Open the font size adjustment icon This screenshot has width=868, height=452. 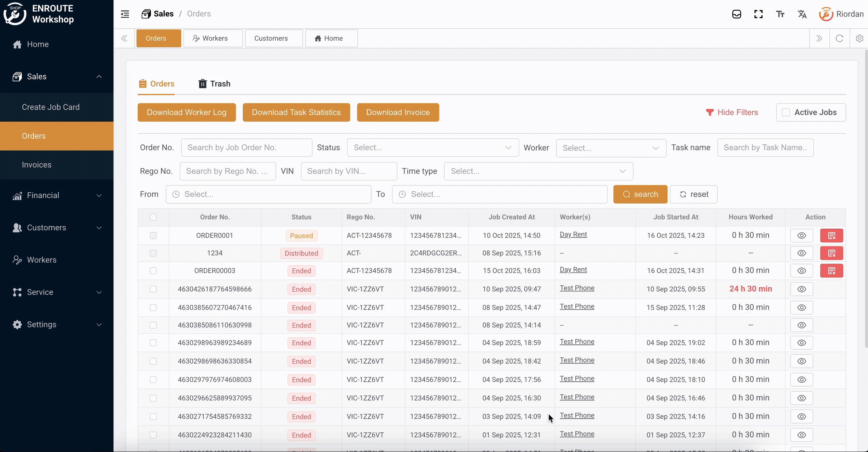click(780, 14)
